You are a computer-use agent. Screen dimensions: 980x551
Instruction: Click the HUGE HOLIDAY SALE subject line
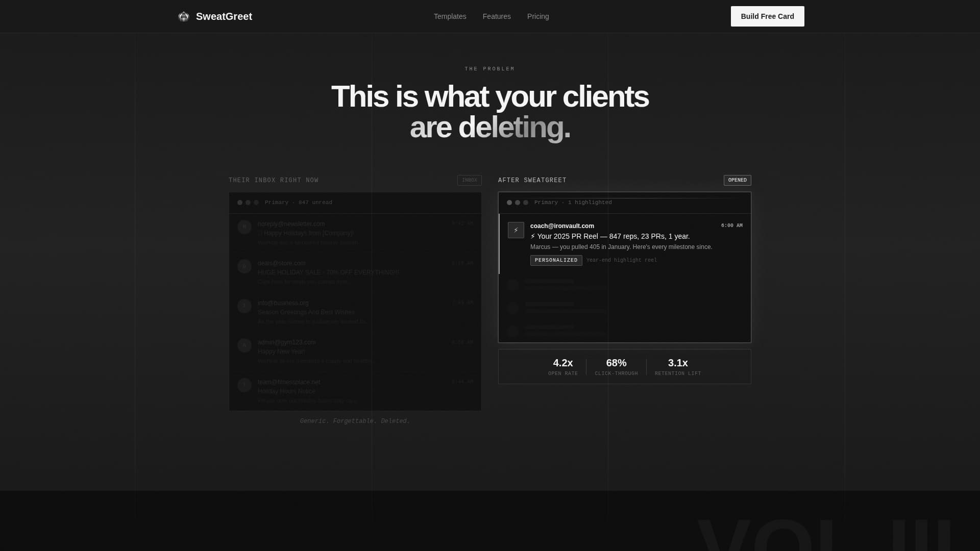click(x=328, y=272)
